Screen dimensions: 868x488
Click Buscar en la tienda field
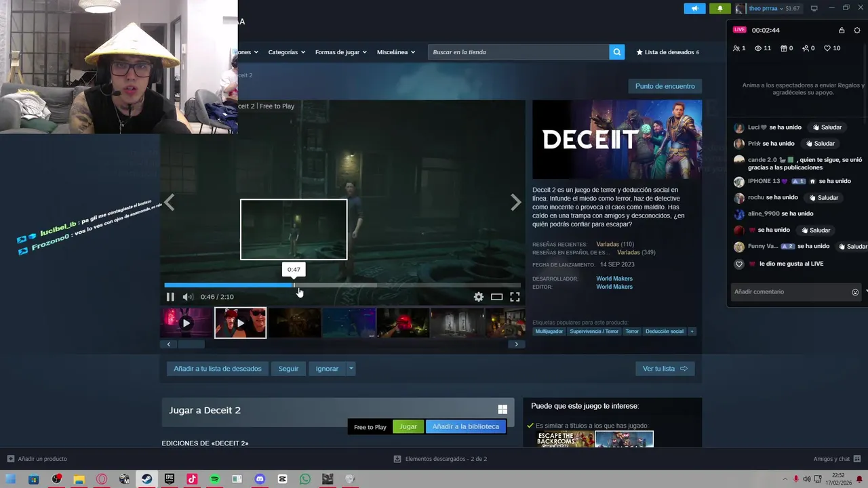pos(518,52)
